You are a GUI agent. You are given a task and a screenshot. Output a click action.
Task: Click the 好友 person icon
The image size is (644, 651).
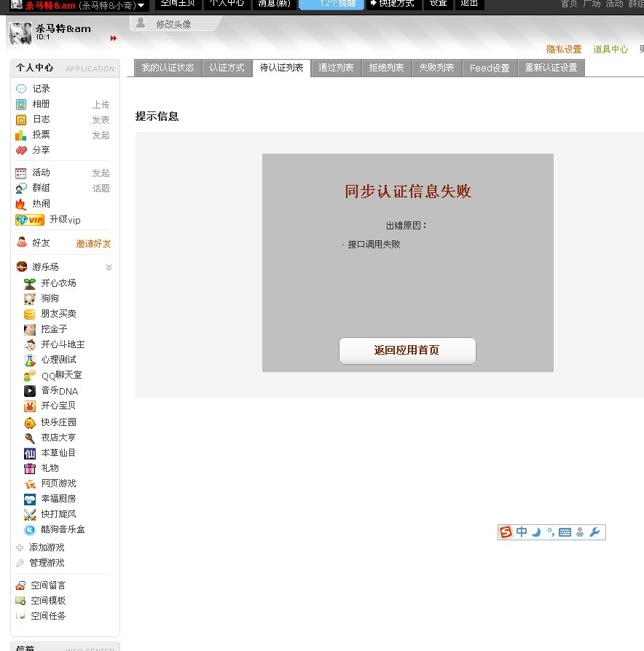(x=22, y=242)
